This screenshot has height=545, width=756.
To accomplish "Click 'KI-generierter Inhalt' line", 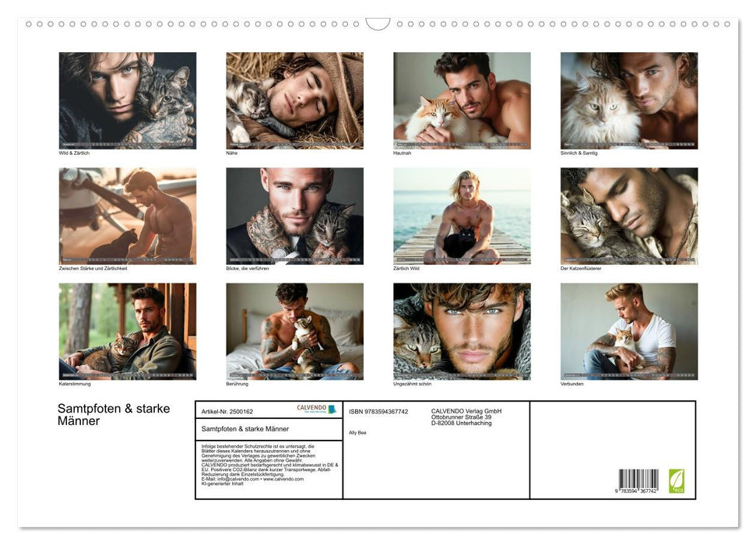I will click(x=222, y=483).
